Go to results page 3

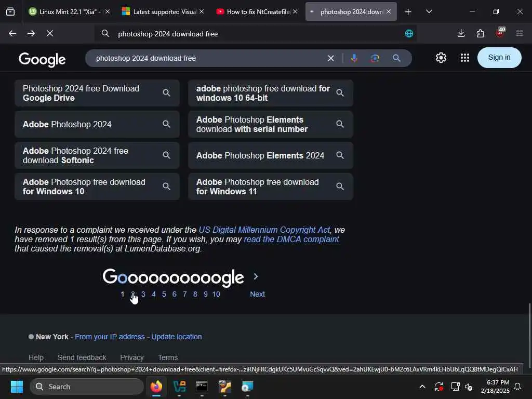pyautogui.click(x=143, y=294)
